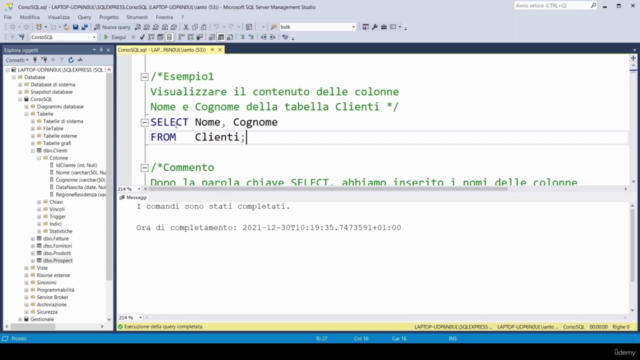Image resolution: width=640 pixels, height=360 pixels.
Task: Open the Query menu
Action: click(x=84, y=17)
